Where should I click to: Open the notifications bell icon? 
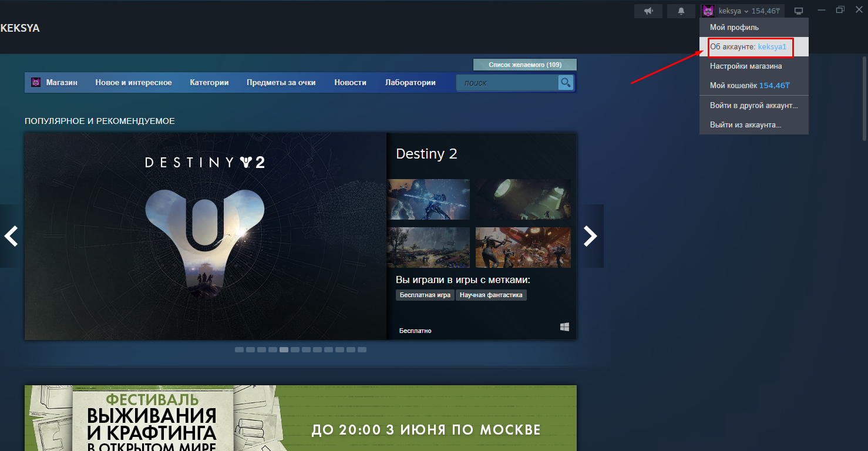(x=681, y=11)
